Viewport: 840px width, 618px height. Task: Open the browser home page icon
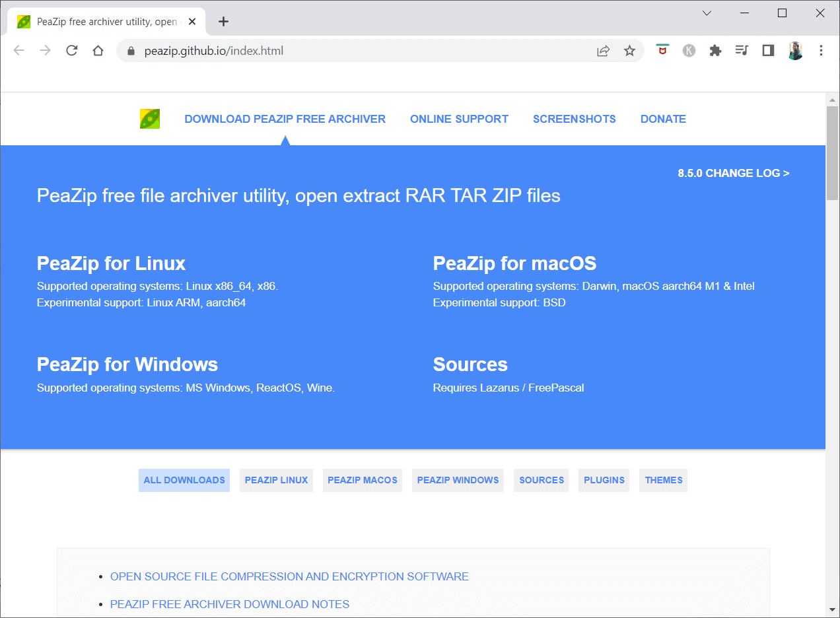click(98, 51)
